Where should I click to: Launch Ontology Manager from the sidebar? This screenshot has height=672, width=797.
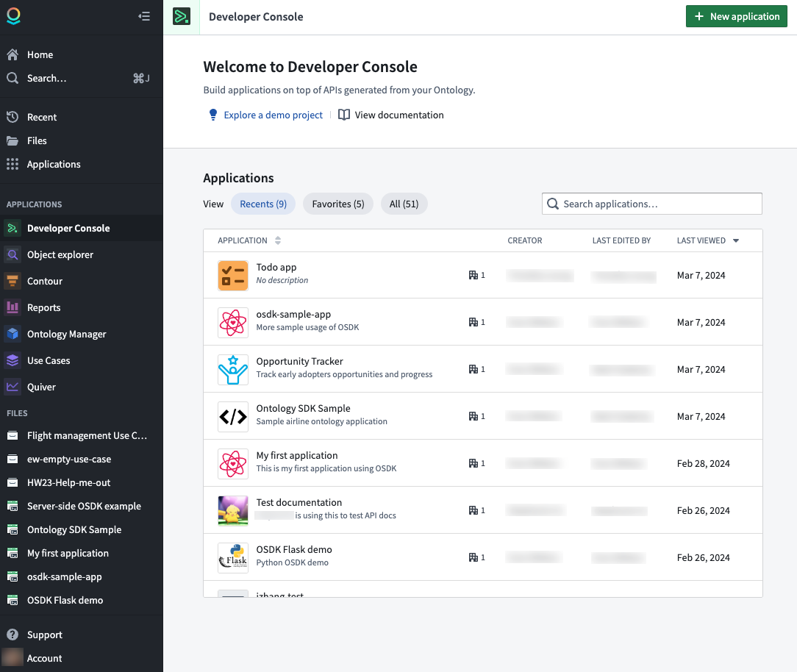pos(66,334)
